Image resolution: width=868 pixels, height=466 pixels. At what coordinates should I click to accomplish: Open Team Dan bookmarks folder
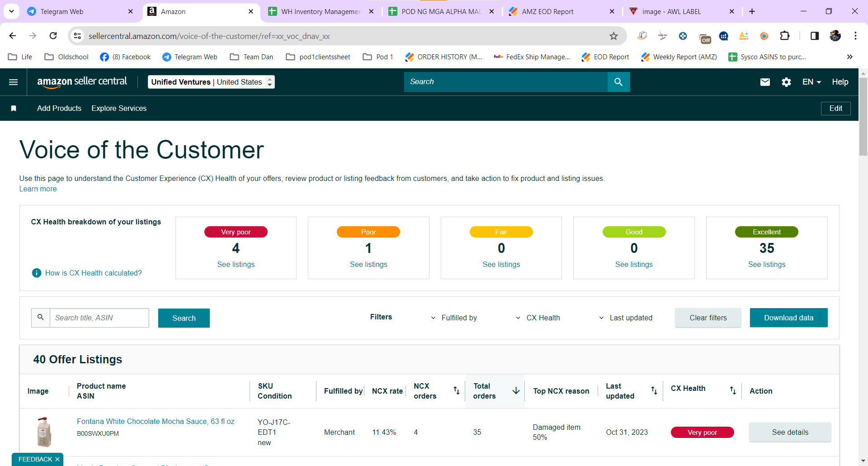[252, 57]
